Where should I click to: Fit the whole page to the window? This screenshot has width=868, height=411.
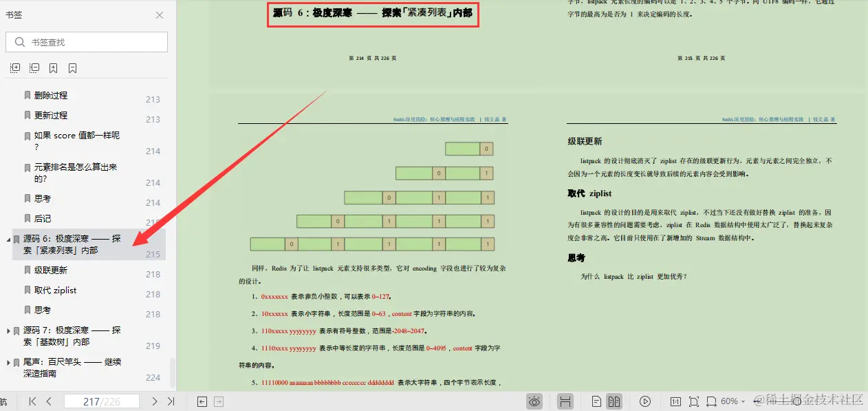695,401
